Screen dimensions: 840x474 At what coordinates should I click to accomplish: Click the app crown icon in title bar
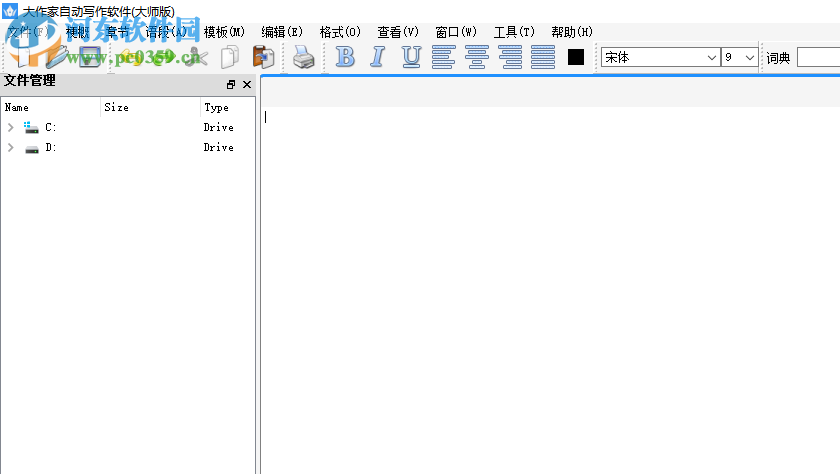click(x=10, y=11)
